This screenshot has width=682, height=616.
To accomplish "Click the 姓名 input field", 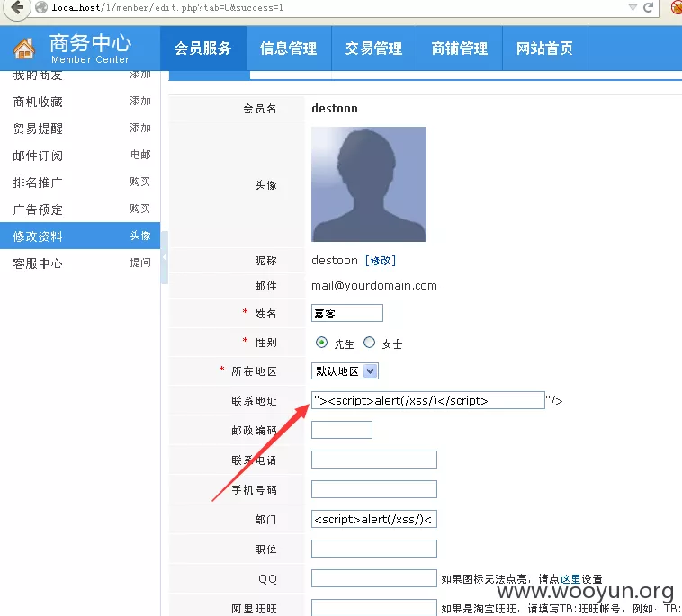I will pyautogui.click(x=347, y=313).
